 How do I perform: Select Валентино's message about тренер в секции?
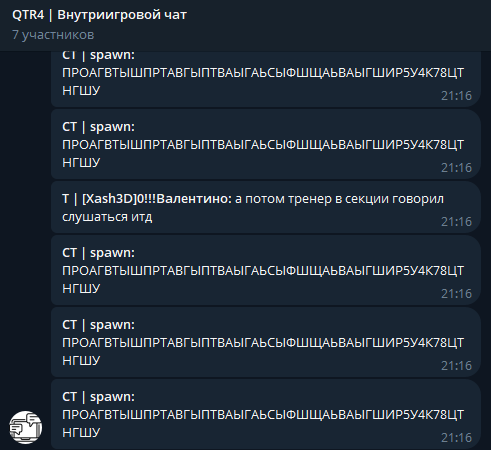pyautogui.click(x=266, y=207)
